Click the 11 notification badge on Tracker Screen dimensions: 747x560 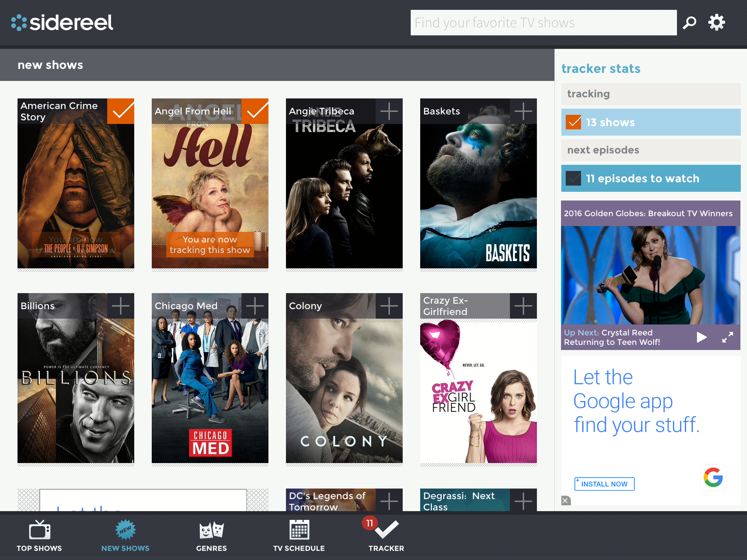point(369,523)
